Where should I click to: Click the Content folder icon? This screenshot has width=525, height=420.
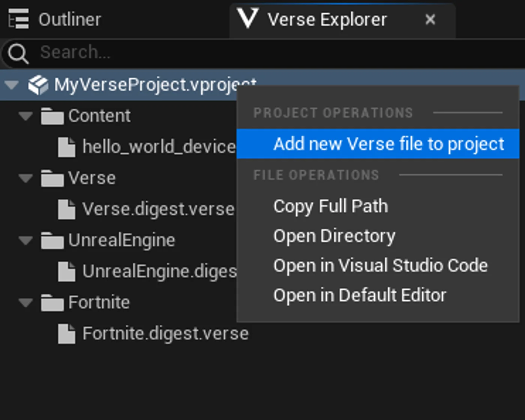click(52, 116)
